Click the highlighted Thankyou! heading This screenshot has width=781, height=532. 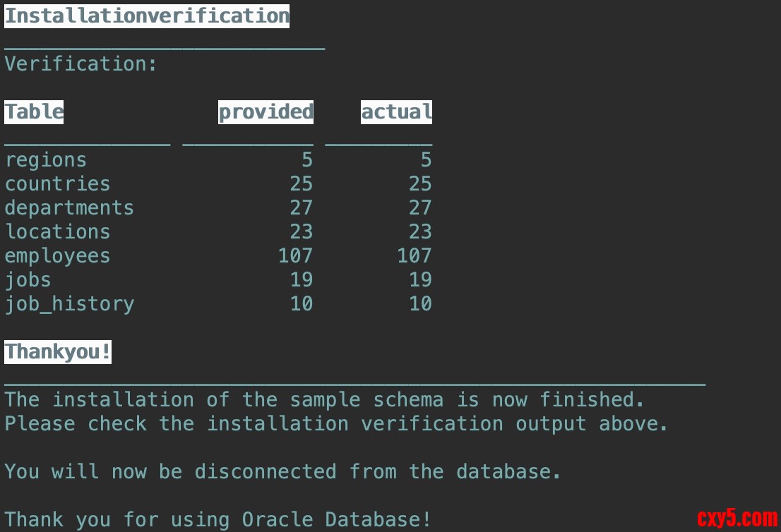tap(58, 351)
